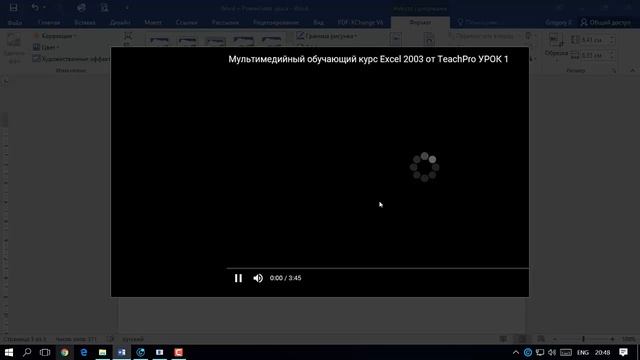Image resolution: width=640 pixels, height=360 pixels.
Task: Switch to Word's Рецензирование tab
Action: point(276,22)
